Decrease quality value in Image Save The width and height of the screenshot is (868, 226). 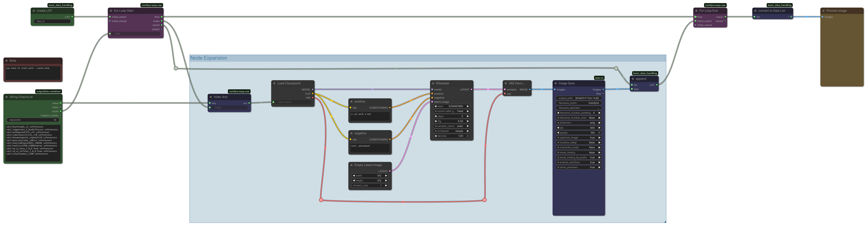tap(558, 133)
